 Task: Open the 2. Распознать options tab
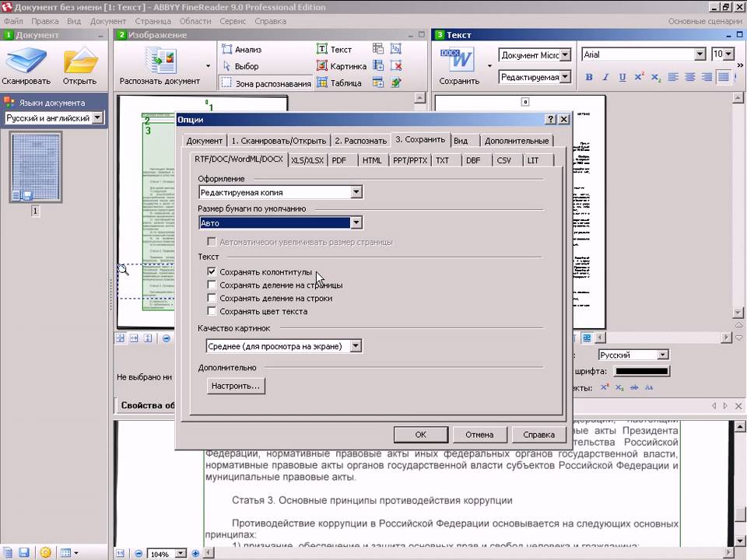coord(360,141)
